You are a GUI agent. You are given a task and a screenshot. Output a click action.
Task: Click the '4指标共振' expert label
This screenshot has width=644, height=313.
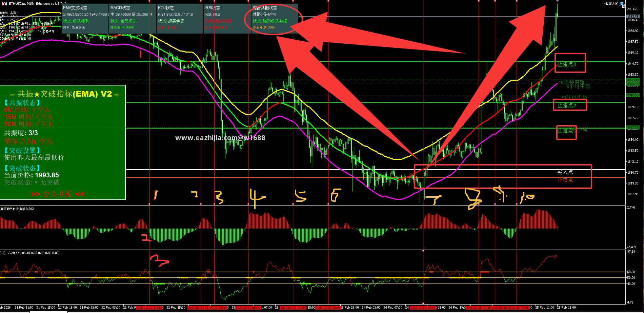[x=611, y=4]
